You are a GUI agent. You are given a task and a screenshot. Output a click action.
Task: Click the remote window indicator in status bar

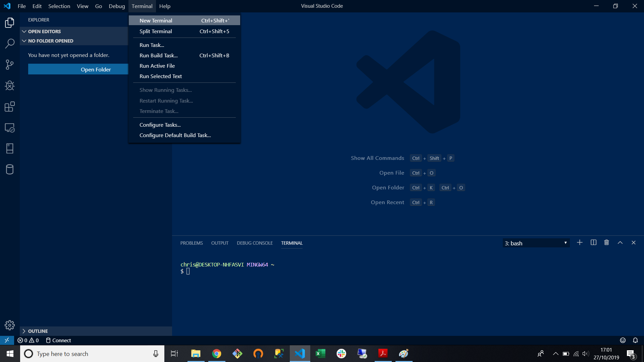click(7, 340)
